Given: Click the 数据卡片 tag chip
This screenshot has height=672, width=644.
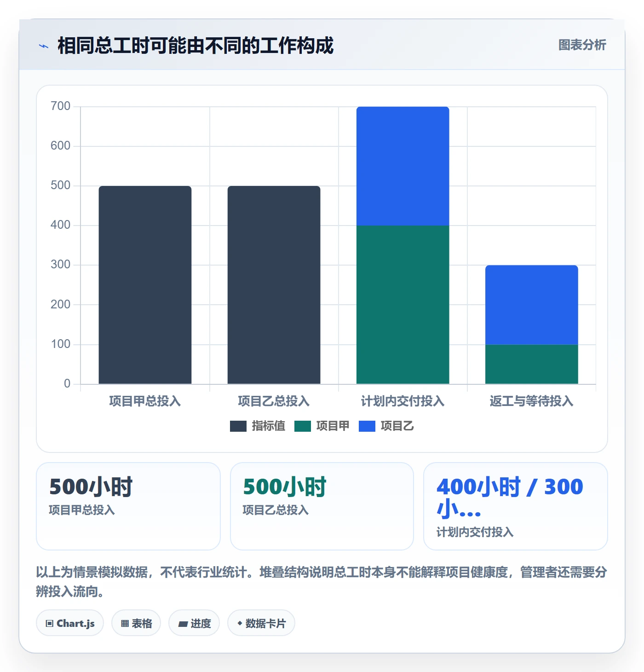Looking at the screenshot, I should (x=261, y=623).
